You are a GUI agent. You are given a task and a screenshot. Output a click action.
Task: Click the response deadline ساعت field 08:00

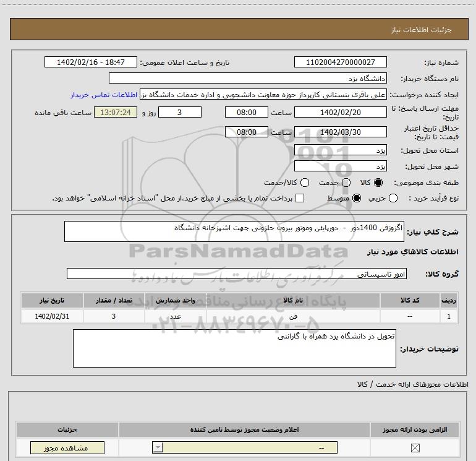(247, 112)
